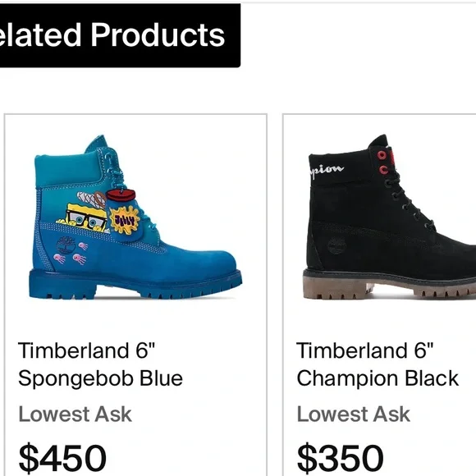Click the red jar lid charm
This screenshot has height=476, width=476.
[x=121, y=196]
